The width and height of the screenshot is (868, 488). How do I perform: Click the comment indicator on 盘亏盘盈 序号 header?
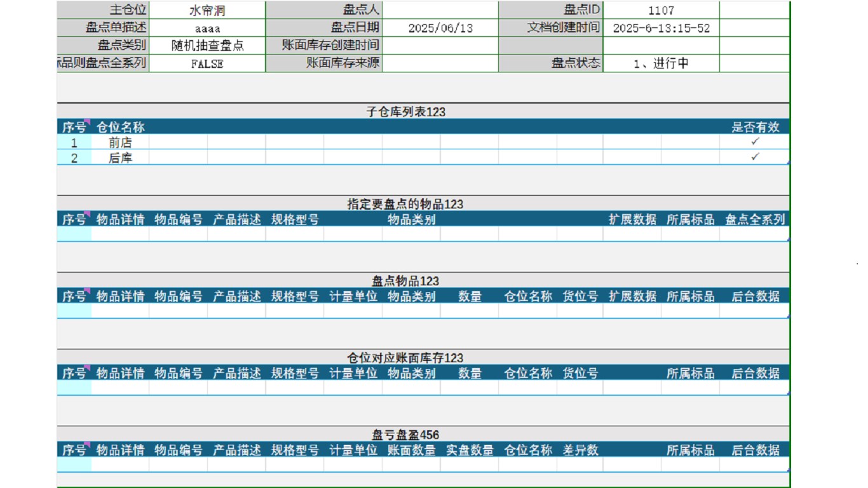pyautogui.click(x=86, y=445)
